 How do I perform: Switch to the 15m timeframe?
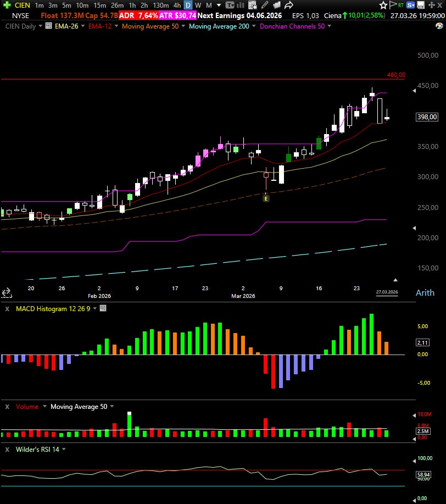99,5
